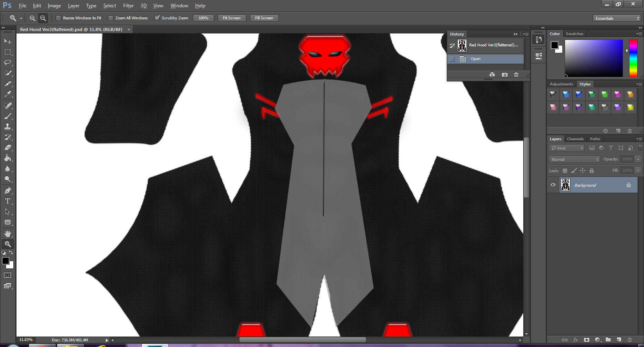This screenshot has width=644, height=347.
Task: Enable Zoom All Windows checkbox
Action: (111, 18)
